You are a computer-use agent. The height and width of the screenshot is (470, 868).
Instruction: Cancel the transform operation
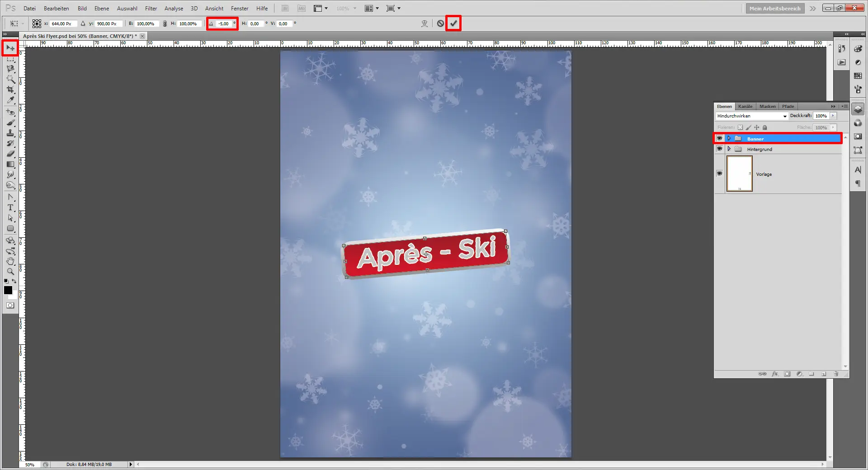(x=440, y=23)
